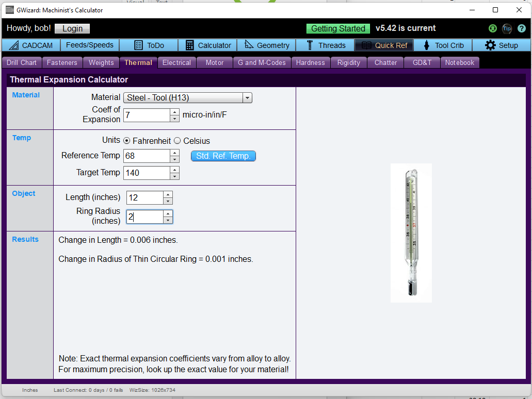Click the green support headset icon
The width and height of the screenshot is (532, 399).
point(492,28)
